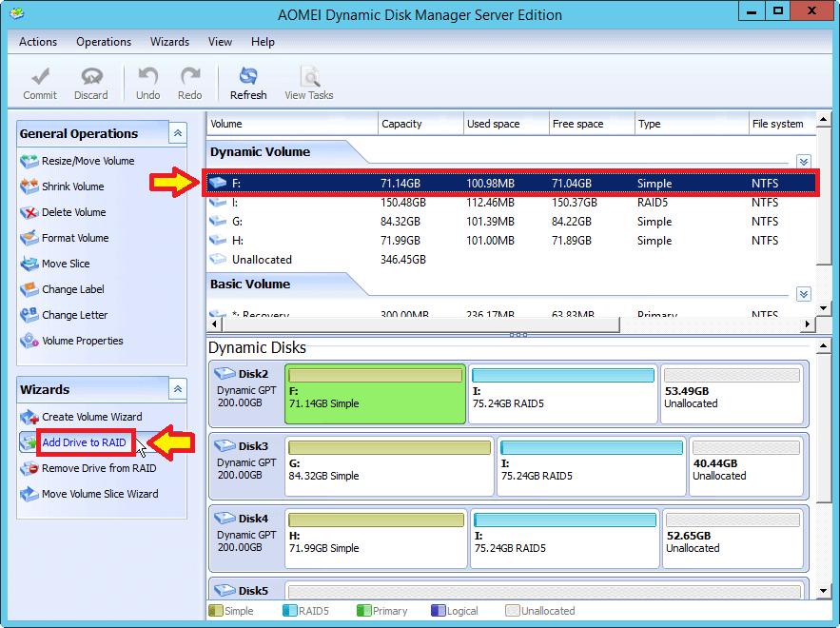The image size is (840, 628).
Task: Sort by the Free space column
Action: (592, 124)
